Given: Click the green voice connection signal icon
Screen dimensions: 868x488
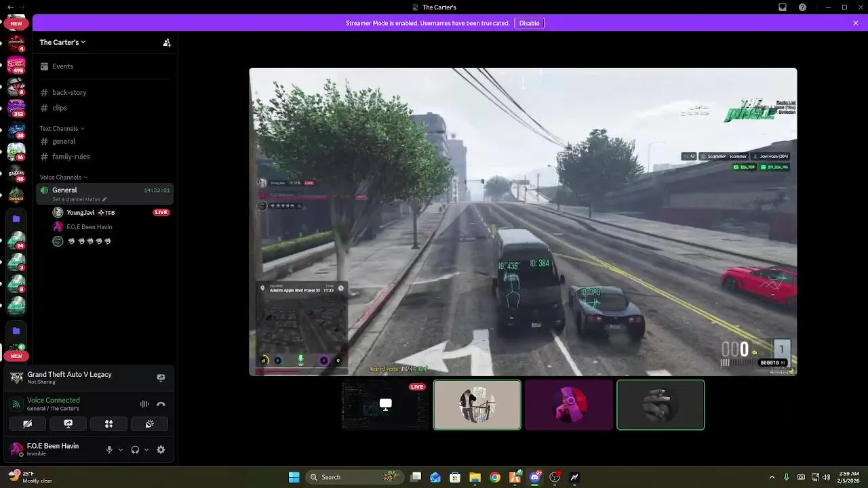Looking at the screenshot, I should [16, 404].
